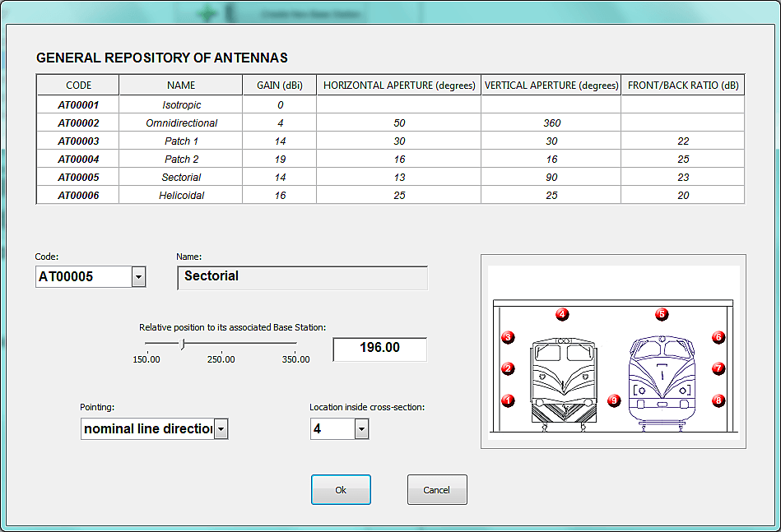Choose position marker 8 at lower right
Viewport: 781px width, 532px height.
pos(718,400)
